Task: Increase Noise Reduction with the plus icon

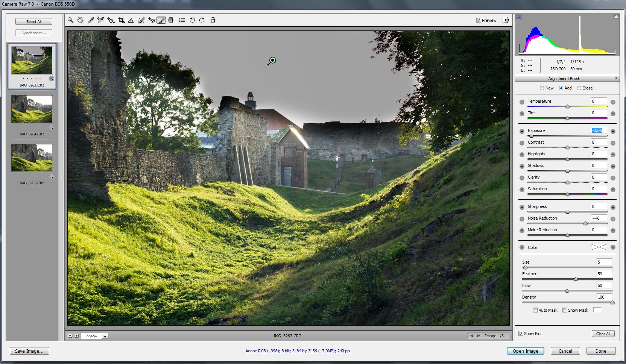Action: tap(613, 219)
